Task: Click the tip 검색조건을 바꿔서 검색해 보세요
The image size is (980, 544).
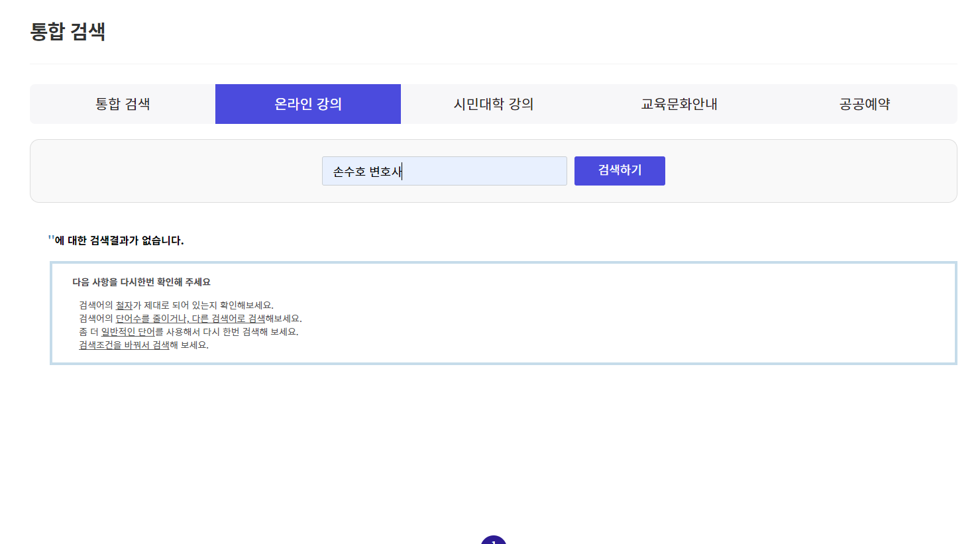Action: (144, 345)
